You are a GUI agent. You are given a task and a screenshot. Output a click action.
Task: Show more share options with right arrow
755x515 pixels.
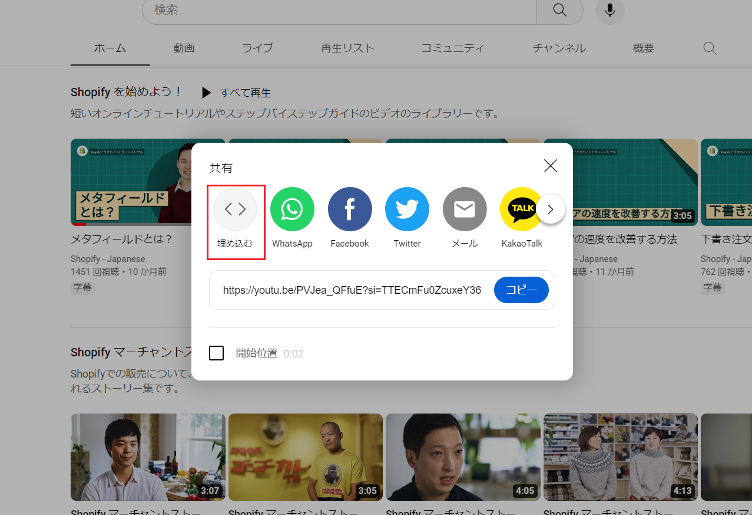coord(550,209)
